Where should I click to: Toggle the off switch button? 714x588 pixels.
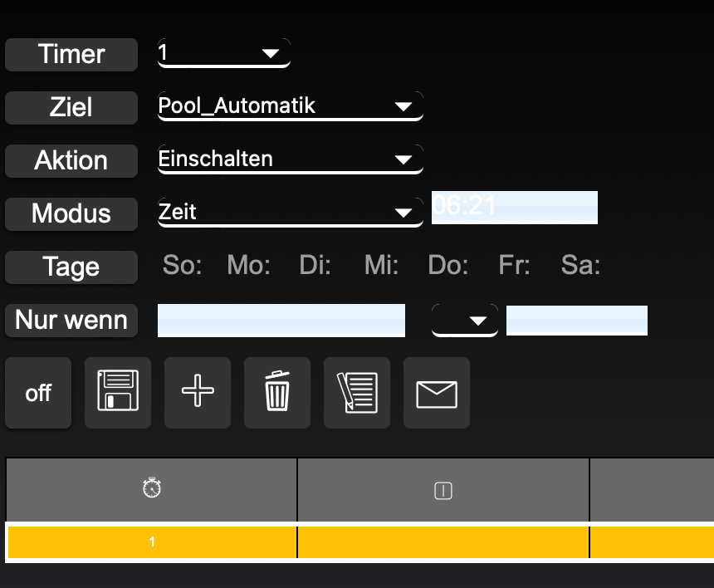tap(38, 393)
